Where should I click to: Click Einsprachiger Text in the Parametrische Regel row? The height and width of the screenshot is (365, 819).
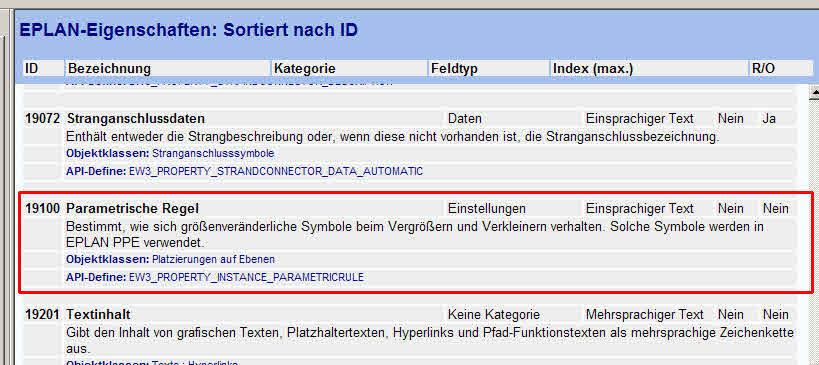click(x=639, y=208)
